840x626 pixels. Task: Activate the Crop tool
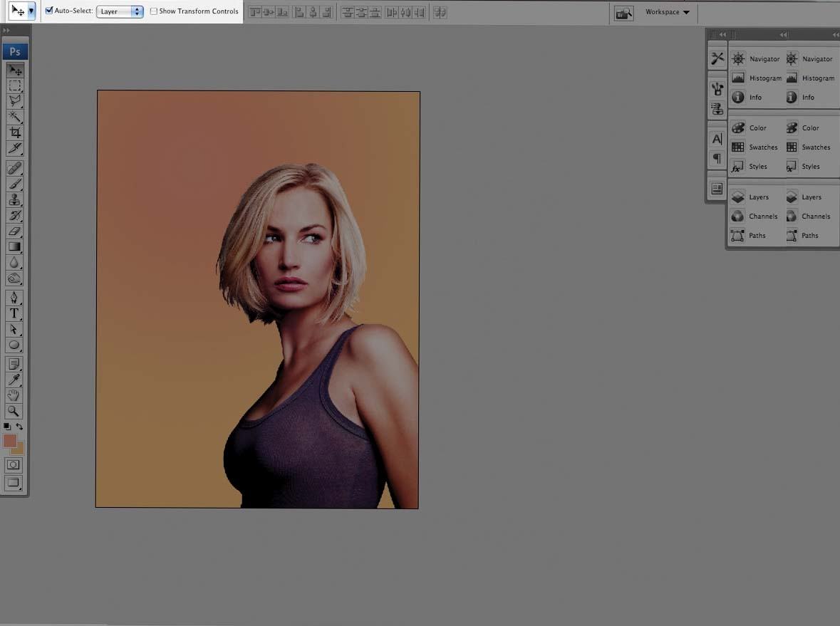click(14, 132)
